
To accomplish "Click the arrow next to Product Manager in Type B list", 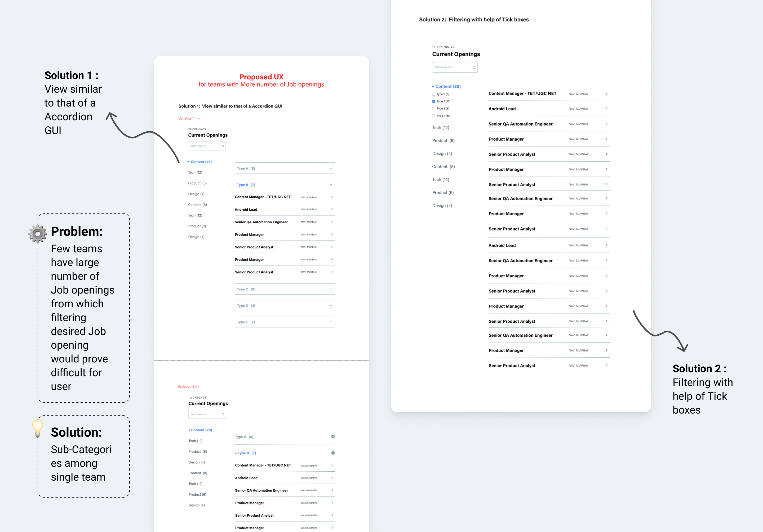I will 332,234.
